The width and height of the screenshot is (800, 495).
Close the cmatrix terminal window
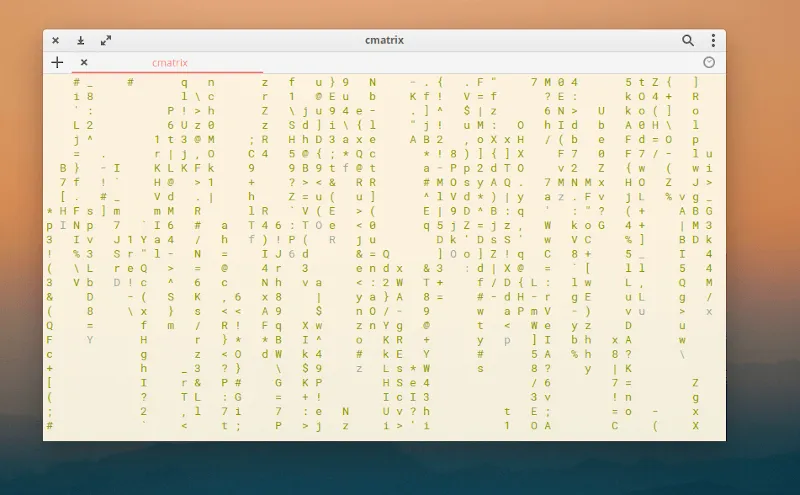pos(56,41)
